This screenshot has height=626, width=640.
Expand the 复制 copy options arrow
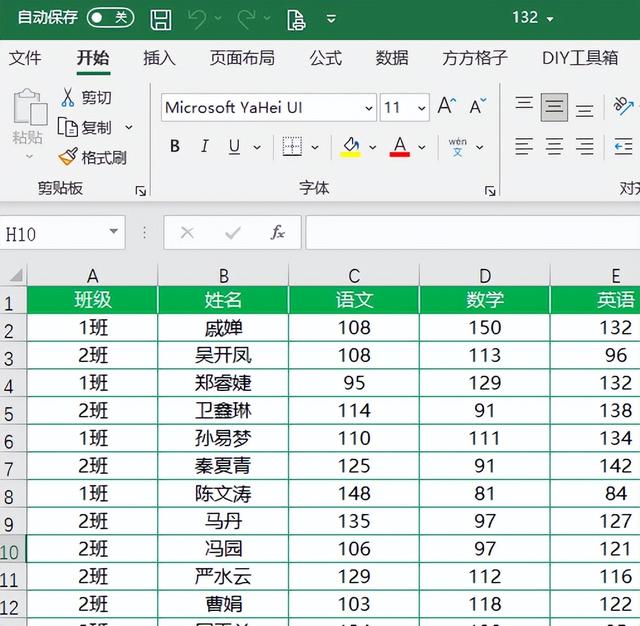(x=129, y=128)
